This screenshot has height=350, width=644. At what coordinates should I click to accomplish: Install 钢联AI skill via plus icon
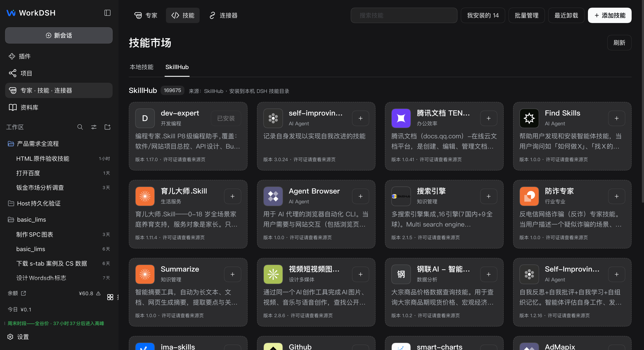[x=488, y=274]
